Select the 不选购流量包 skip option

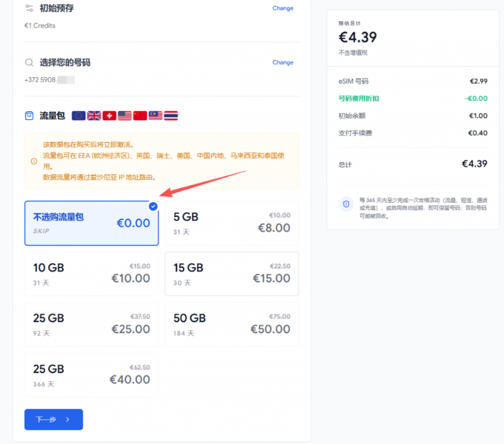click(91, 223)
